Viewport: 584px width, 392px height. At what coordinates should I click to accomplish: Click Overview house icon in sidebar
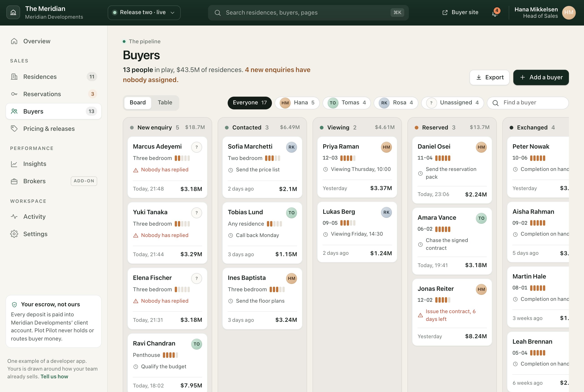(14, 41)
